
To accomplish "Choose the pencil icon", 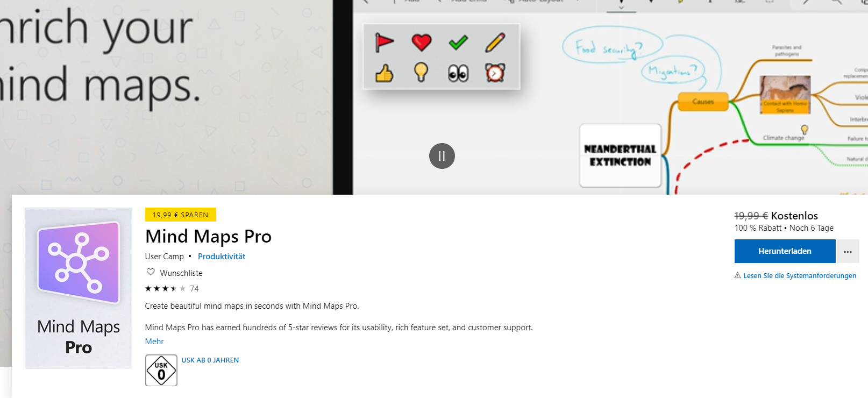I will click(x=495, y=42).
